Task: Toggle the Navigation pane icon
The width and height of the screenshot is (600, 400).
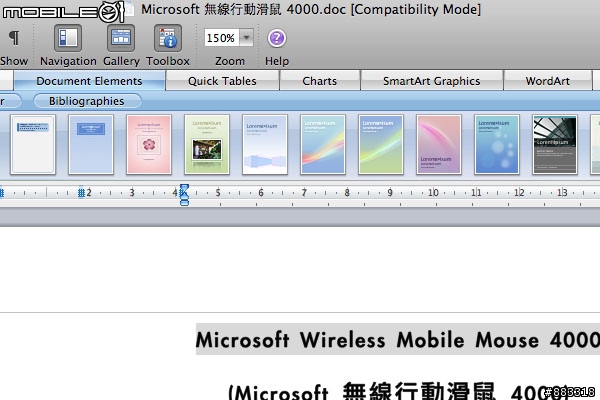Action: coord(68,38)
